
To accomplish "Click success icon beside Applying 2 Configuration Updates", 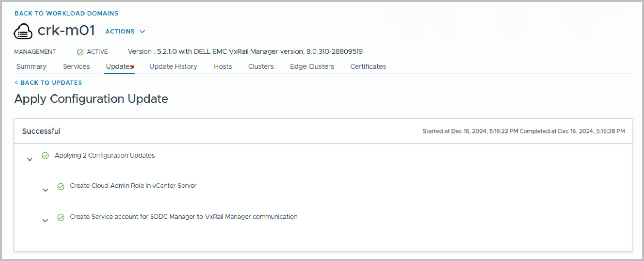I will coord(45,156).
